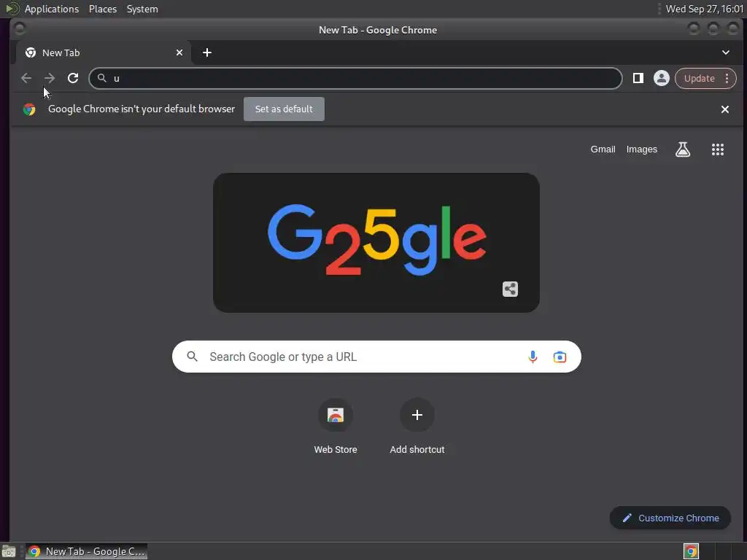Reload the current page

click(73, 78)
